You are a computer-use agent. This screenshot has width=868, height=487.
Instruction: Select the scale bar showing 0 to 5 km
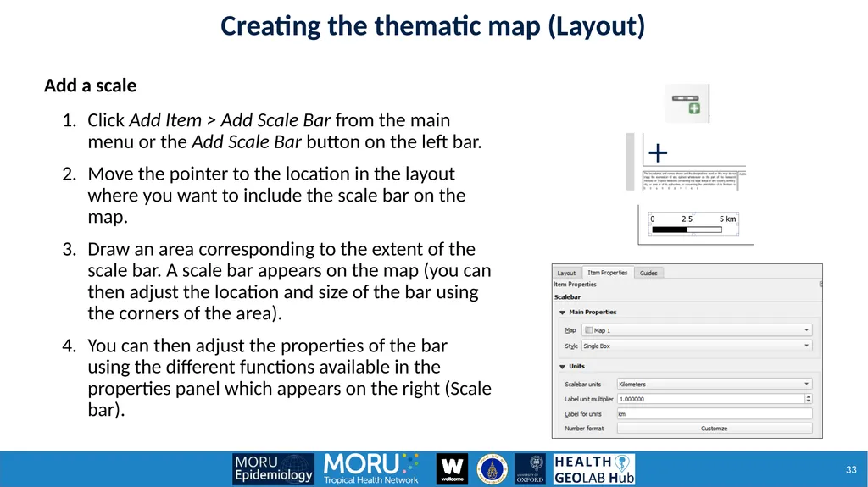pos(693,224)
